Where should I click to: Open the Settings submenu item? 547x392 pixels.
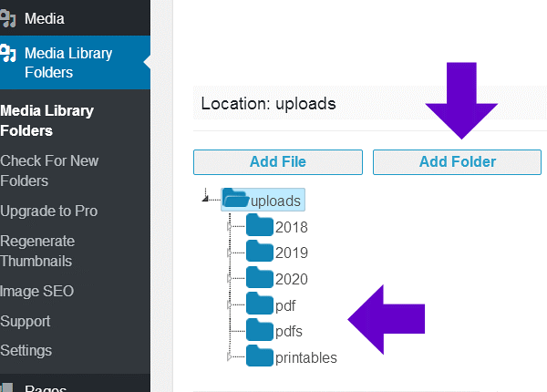[x=26, y=350]
